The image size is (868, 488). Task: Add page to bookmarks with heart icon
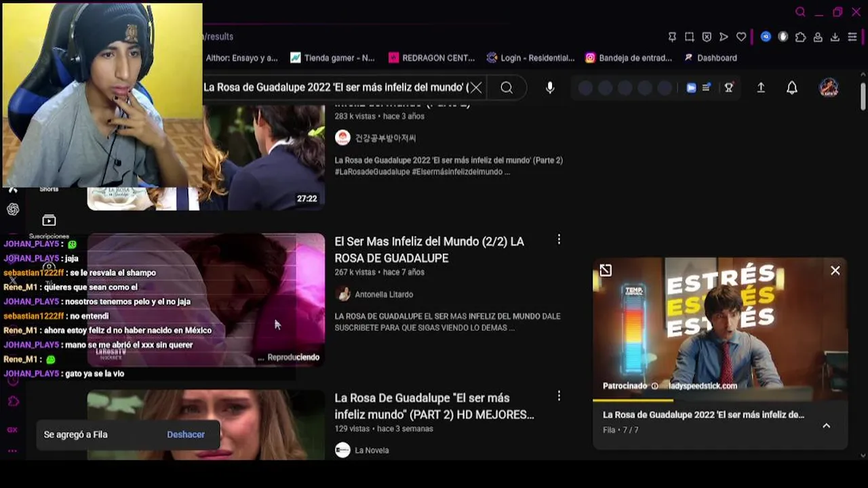tap(741, 37)
